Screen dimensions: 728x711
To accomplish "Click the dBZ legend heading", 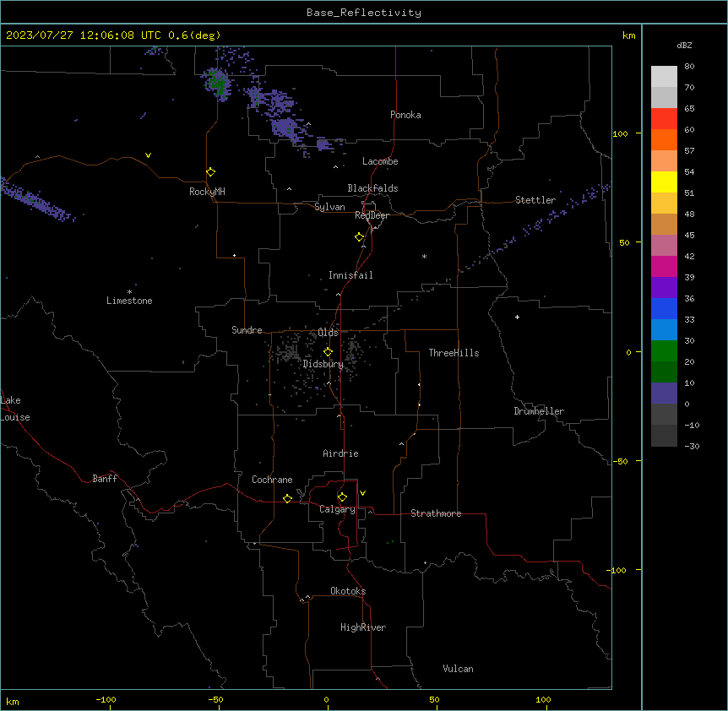I will click(x=684, y=45).
